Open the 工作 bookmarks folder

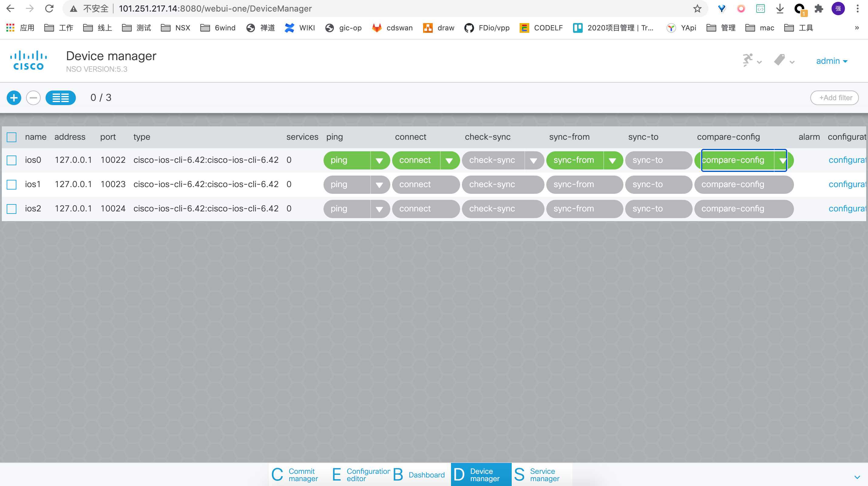59,28
